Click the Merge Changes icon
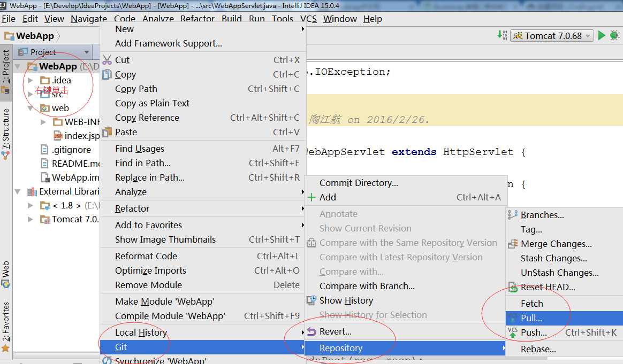This screenshot has width=623, height=364. 513,244
